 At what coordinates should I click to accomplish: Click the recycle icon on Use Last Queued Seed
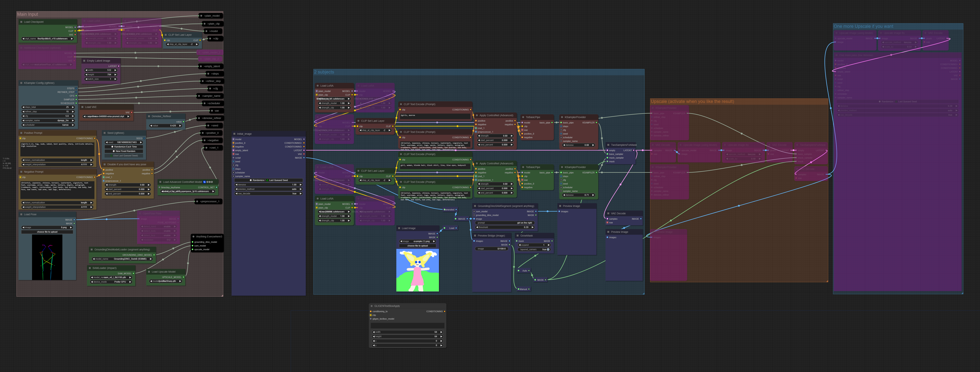click(x=111, y=156)
